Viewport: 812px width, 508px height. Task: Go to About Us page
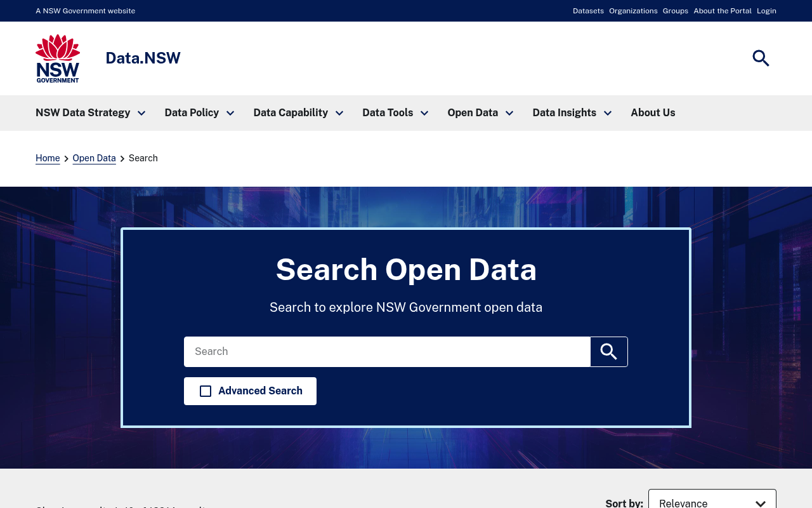pos(653,112)
